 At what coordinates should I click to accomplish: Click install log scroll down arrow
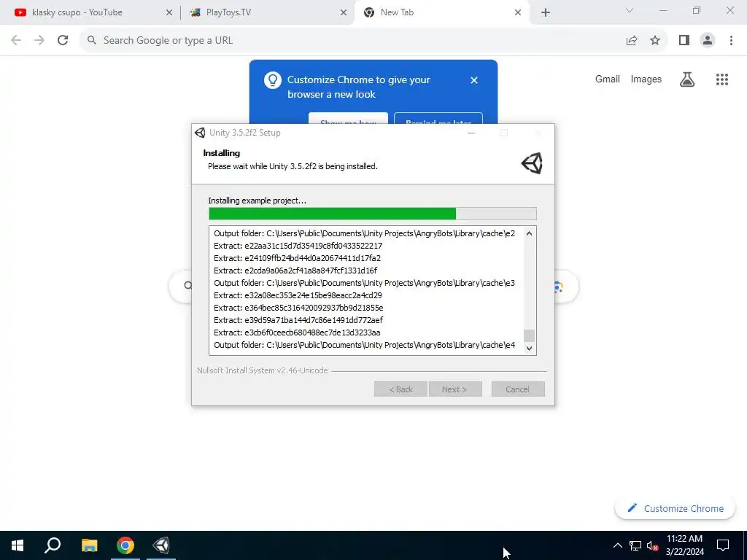[x=529, y=348]
